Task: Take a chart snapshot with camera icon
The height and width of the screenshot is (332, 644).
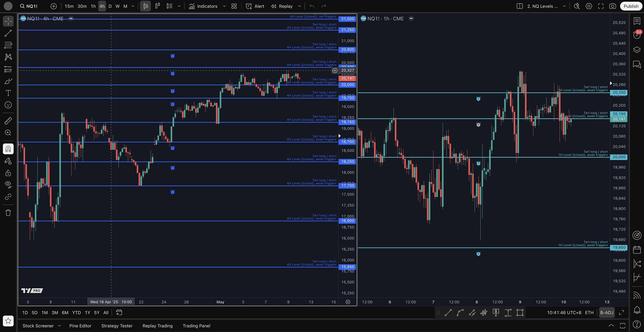Action: click(612, 6)
